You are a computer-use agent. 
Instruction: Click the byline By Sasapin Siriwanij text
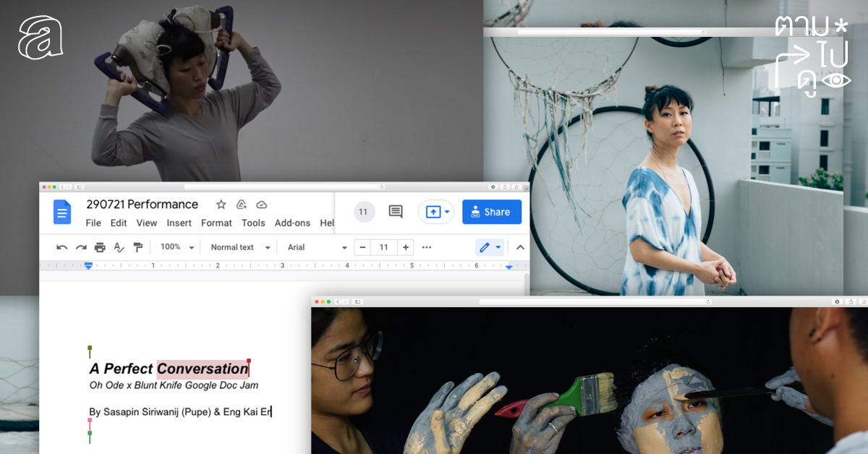(180, 412)
